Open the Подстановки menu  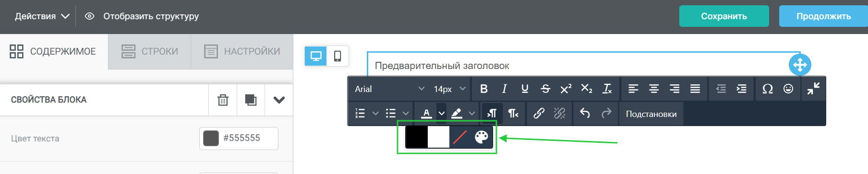(x=651, y=114)
